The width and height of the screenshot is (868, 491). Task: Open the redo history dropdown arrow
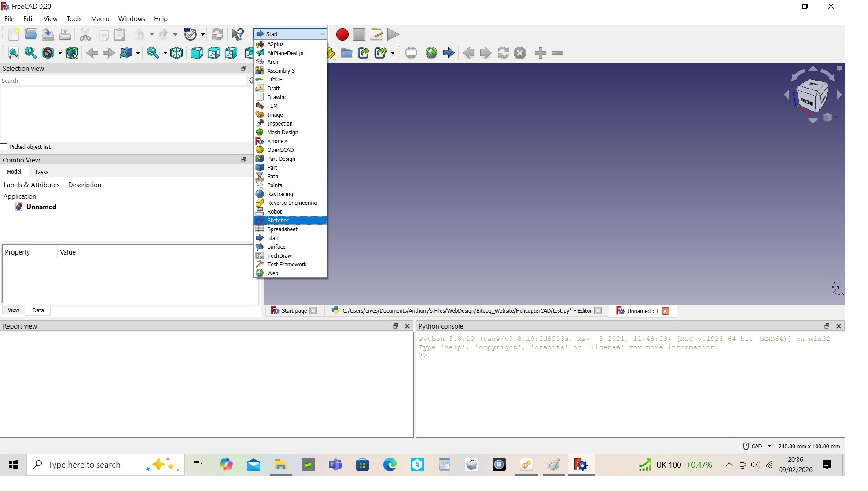click(x=174, y=34)
